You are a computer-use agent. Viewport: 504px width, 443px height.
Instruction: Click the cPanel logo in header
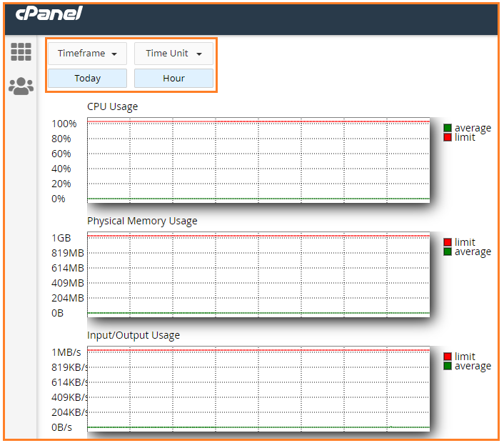click(x=49, y=14)
